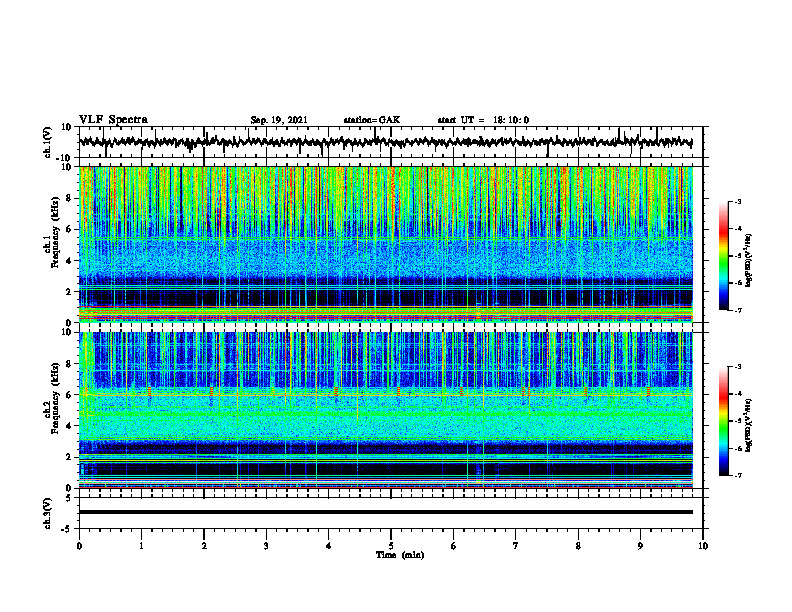Click the "10" tick on the time axis

click(x=703, y=546)
